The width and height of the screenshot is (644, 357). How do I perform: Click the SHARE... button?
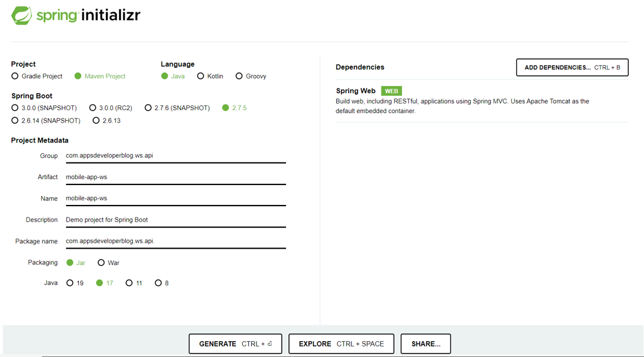[x=426, y=343]
